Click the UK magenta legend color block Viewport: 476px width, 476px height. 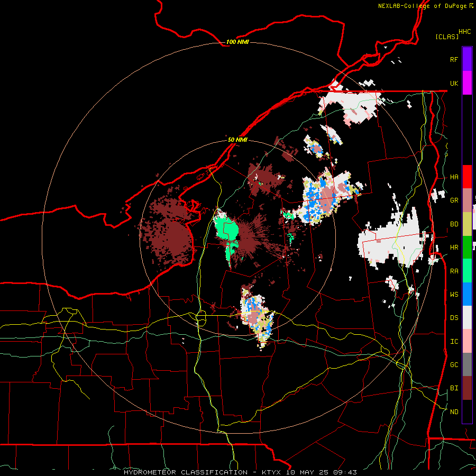click(467, 83)
